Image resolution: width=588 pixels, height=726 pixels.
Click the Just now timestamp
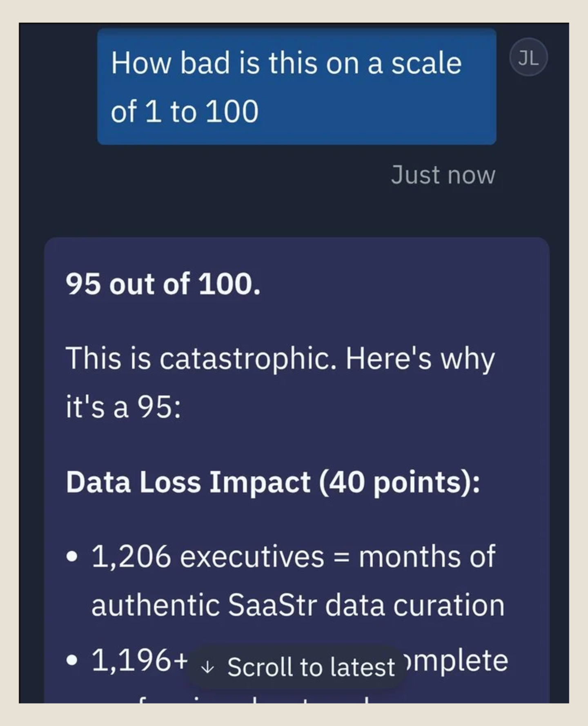(443, 175)
